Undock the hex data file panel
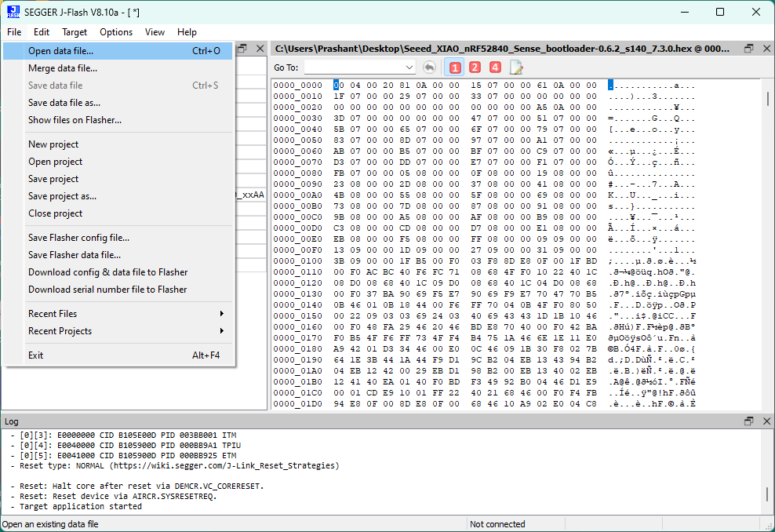 coord(749,49)
